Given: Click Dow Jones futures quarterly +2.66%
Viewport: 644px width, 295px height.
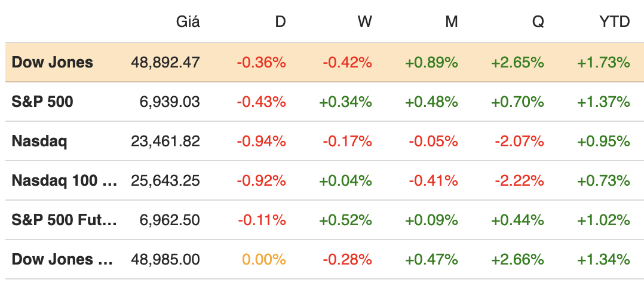Looking at the screenshot, I should pos(517,259).
